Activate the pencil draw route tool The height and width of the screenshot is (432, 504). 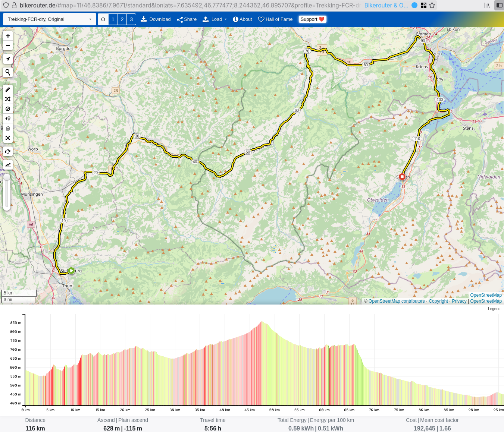pos(8,89)
